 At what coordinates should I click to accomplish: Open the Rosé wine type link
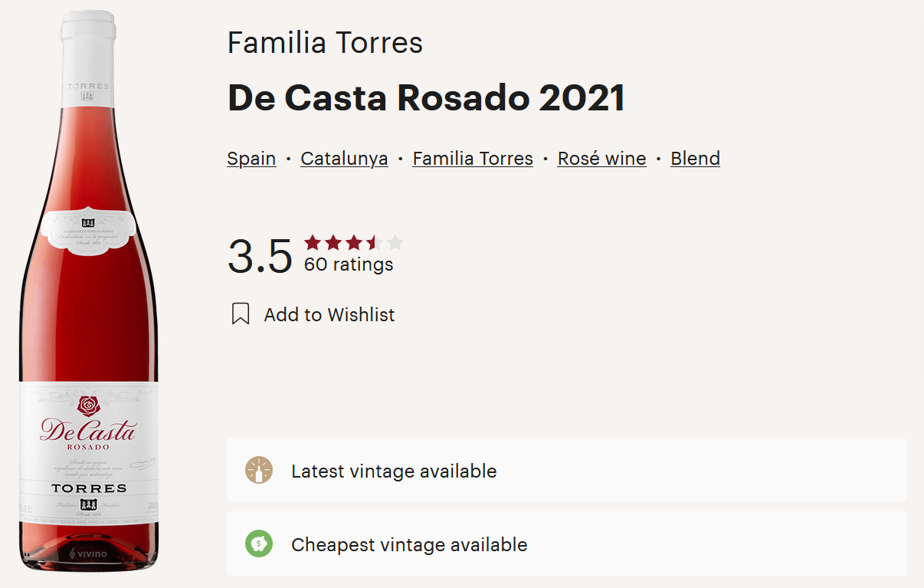point(601,159)
